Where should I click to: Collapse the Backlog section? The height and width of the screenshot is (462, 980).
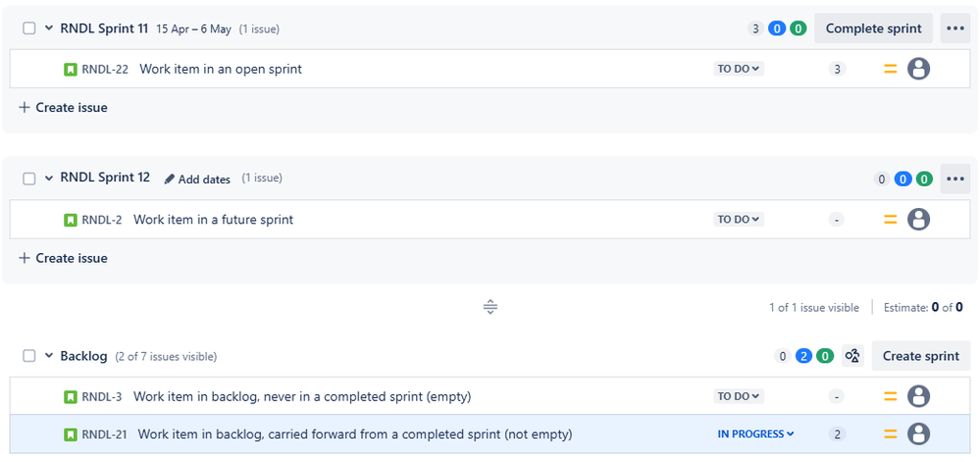(x=49, y=356)
